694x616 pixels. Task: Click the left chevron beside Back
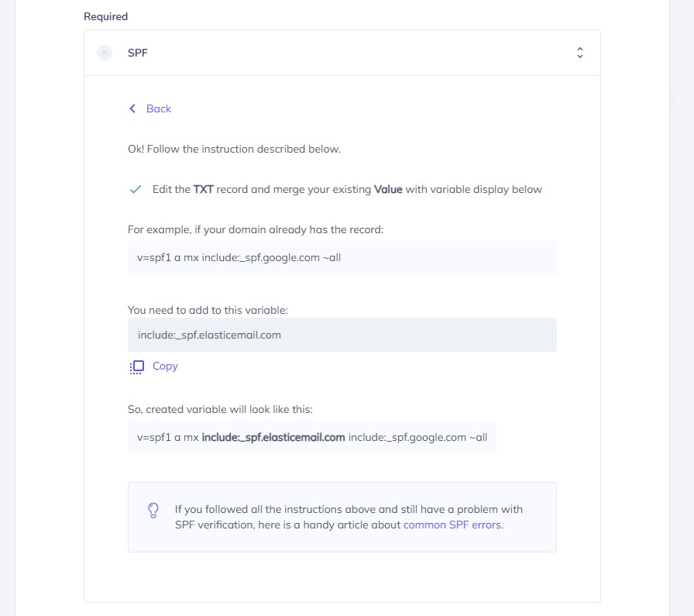pos(132,108)
